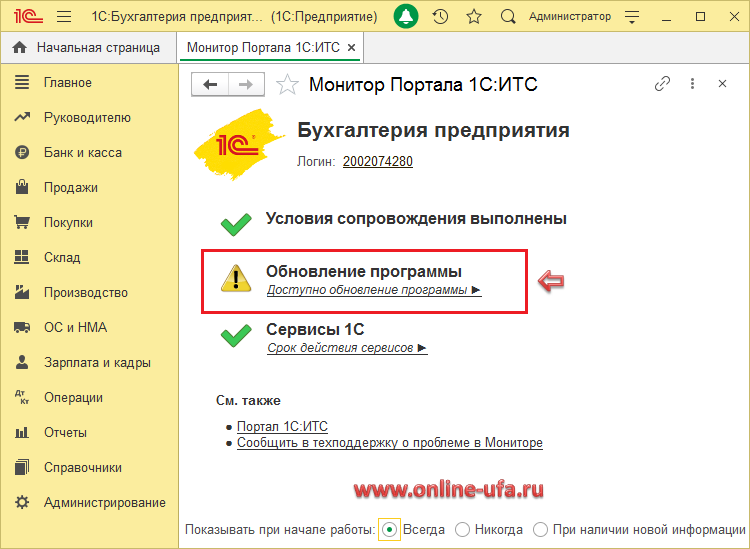Image resolution: width=750 pixels, height=549 pixels.
Task: Open favorites star in title bar
Action: [473, 17]
